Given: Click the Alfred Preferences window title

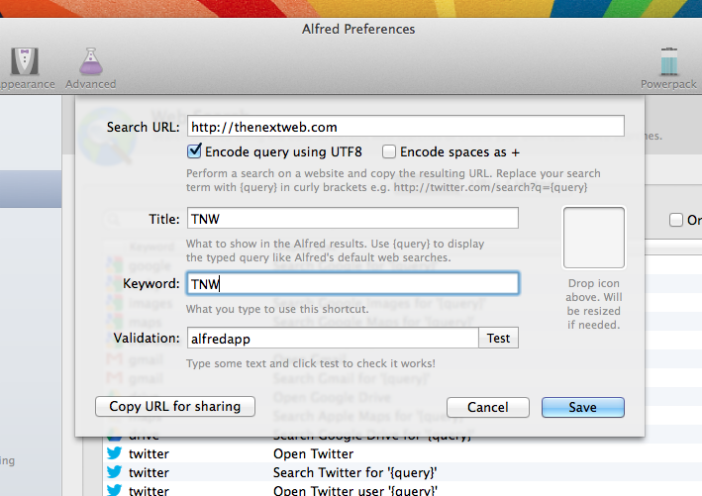Looking at the screenshot, I should [x=358, y=29].
